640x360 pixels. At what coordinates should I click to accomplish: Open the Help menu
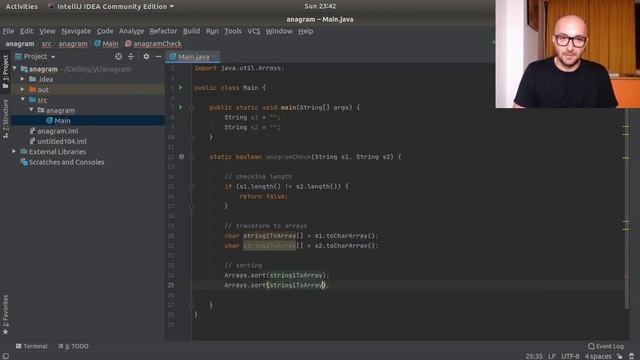tap(305, 31)
